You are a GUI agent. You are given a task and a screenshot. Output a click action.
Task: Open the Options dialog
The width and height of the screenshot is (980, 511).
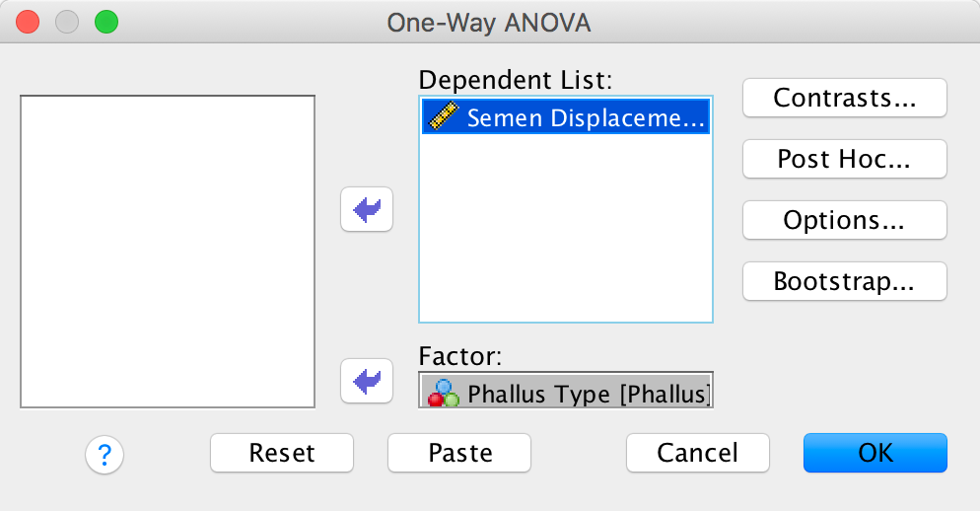[844, 220]
